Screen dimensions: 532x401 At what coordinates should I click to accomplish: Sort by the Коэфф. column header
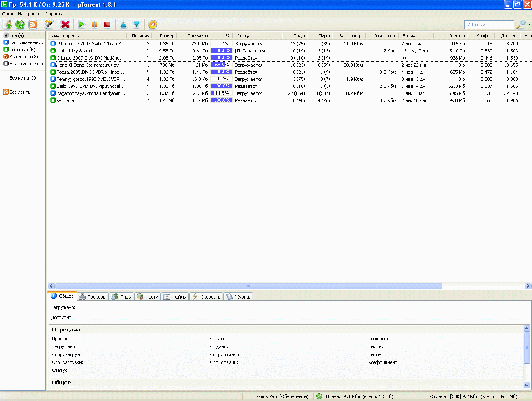[x=481, y=36]
